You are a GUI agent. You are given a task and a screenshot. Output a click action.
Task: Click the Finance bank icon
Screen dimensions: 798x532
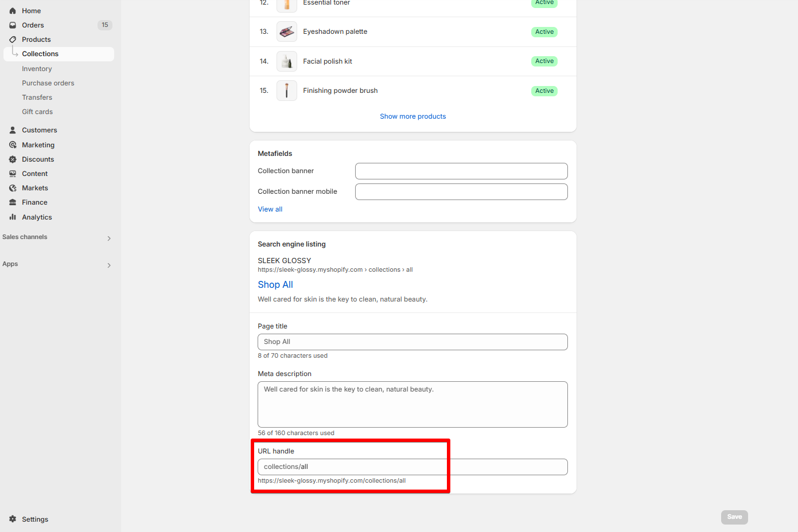click(13, 202)
